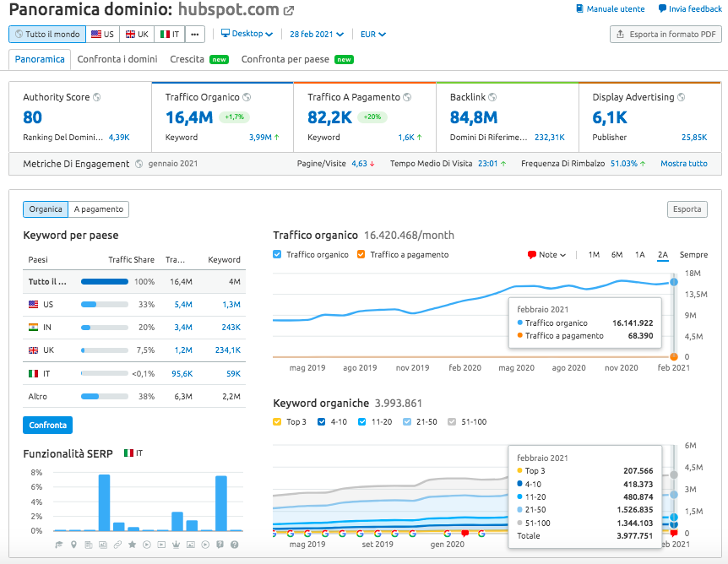The image size is (728, 564).
Task: Click the graduation cap SERP feature icon
Action: [59, 545]
